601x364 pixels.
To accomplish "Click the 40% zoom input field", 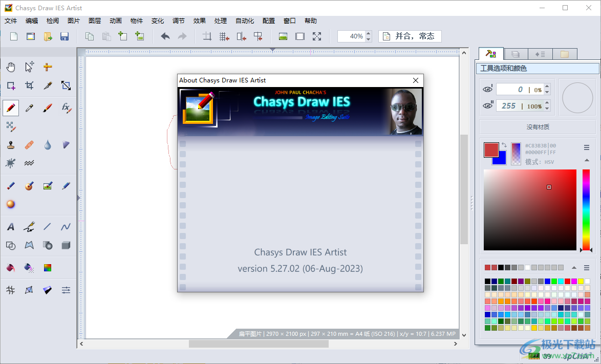I will click(351, 36).
